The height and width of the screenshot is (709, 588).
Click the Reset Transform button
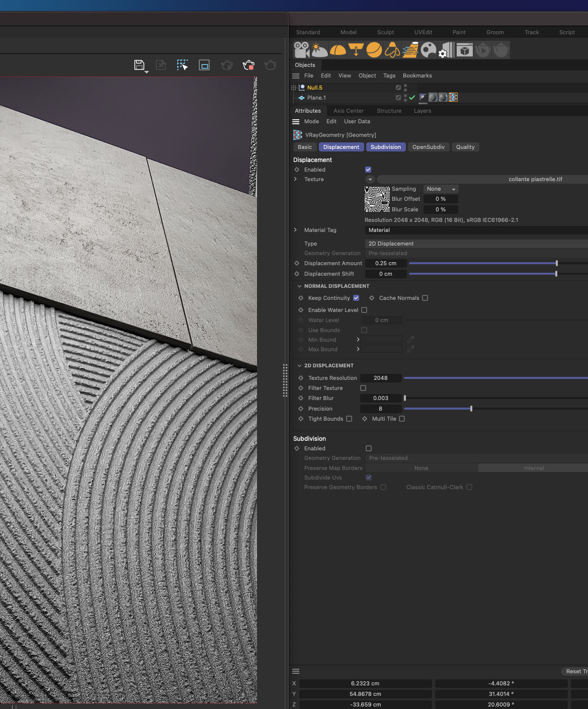click(x=574, y=671)
